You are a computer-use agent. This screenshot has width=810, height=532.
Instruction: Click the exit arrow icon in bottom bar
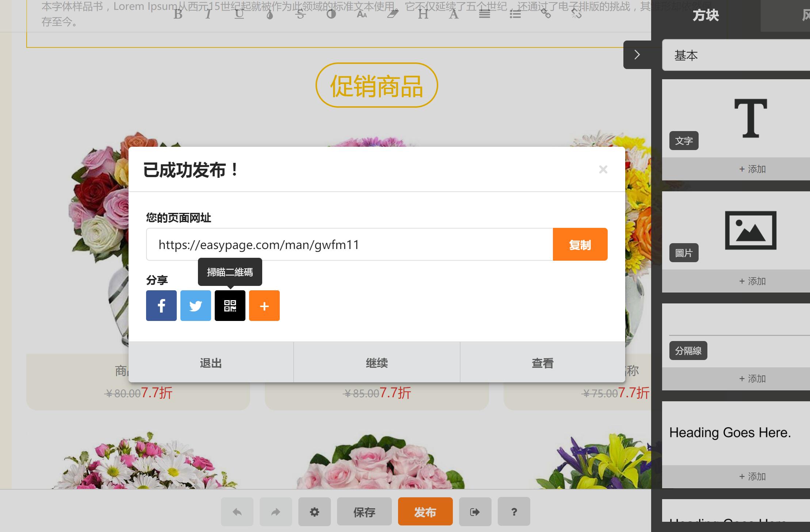coord(475,512)
